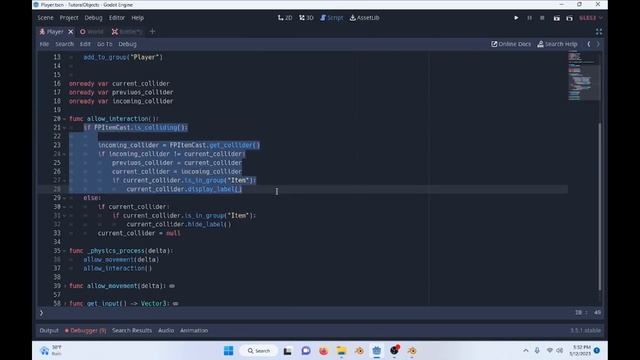Open the Editor menu

coord(117,18)
